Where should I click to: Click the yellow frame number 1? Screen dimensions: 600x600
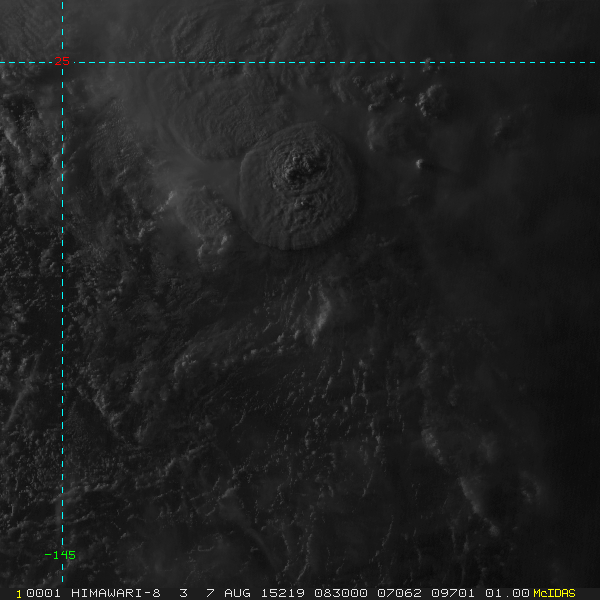(x=19, y=594)
